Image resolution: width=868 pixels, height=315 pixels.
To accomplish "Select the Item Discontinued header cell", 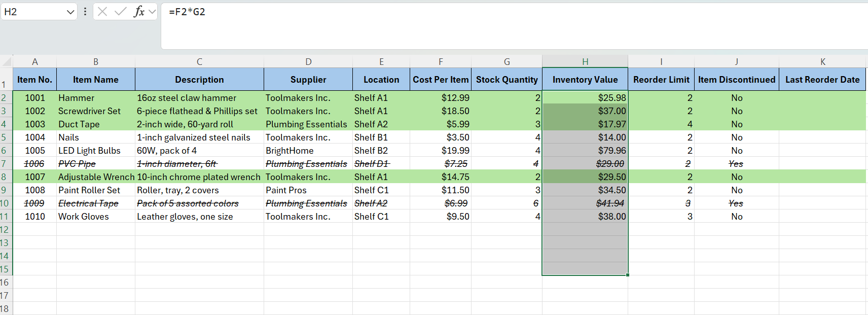I will click(x=736, y=80).
